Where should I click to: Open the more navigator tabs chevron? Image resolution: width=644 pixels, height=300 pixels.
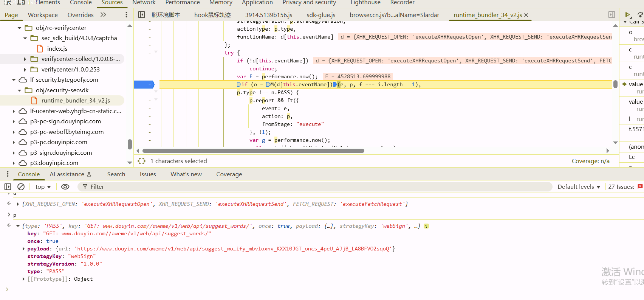point(104,15)
